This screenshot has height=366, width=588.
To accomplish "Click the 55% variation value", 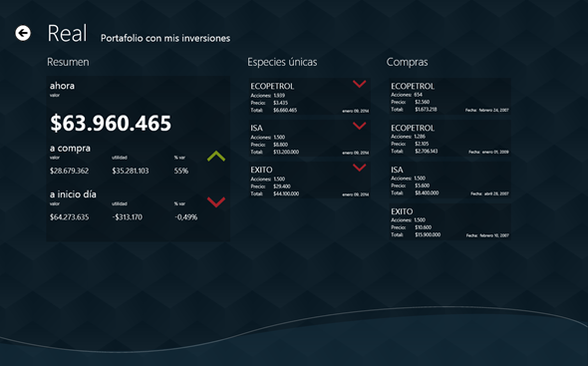I will 181,171.
